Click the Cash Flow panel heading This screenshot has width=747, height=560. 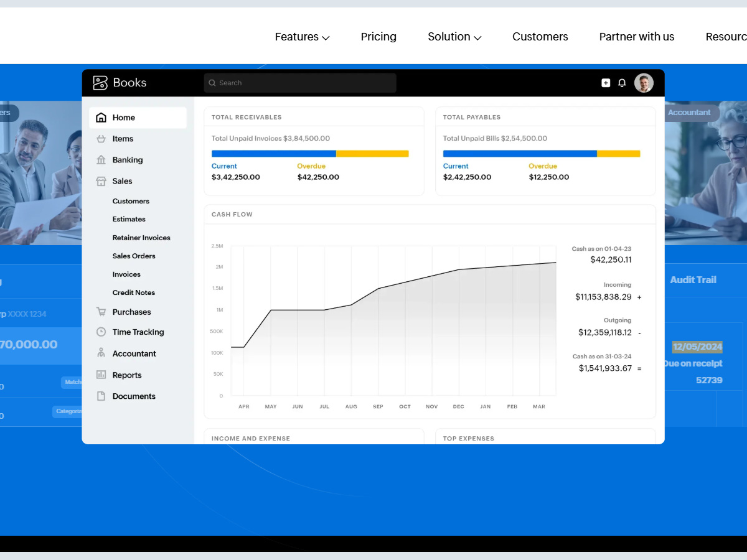click(232, 215)
